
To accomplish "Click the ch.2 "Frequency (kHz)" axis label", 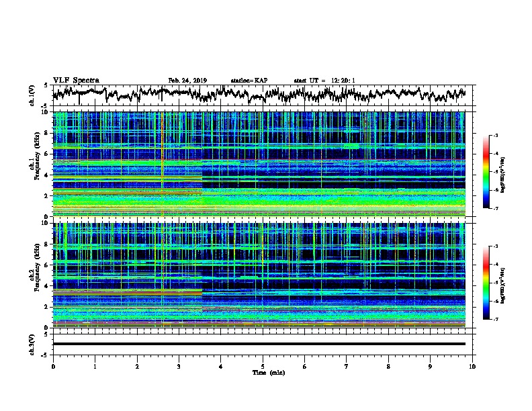I will coord(37,267).
